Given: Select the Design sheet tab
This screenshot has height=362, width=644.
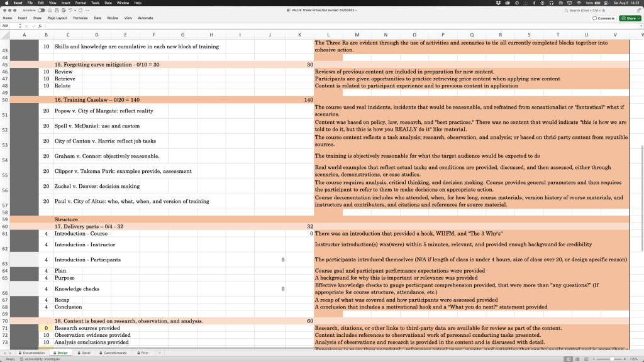Looking at the screenshot, I should (x=60, y=353).
